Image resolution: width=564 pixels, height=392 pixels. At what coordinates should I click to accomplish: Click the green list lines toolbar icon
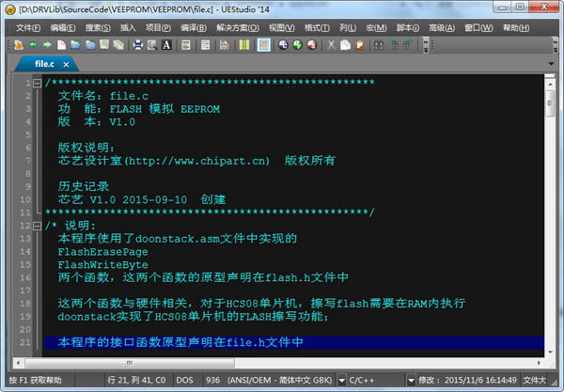tap(205, 45)
